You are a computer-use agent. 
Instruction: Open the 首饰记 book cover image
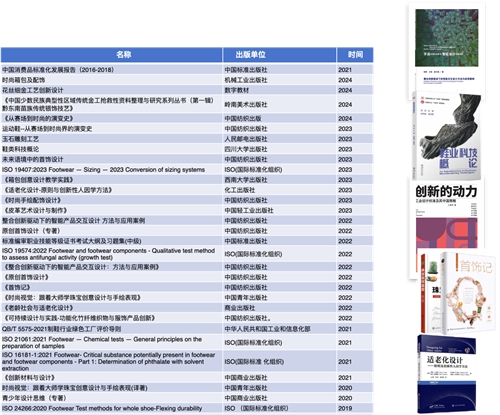[468, 293]
